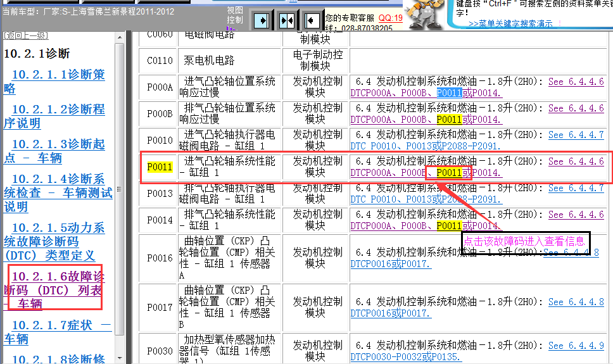Click See 6.4.4.6 link in P000A row
Viewport: 613px width, 364px height.
click(x=576, y=82)
